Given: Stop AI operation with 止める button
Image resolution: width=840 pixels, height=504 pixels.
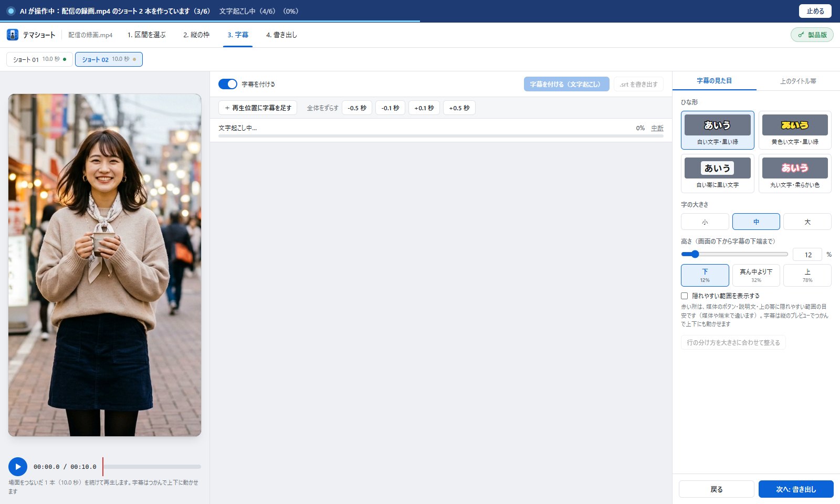Looking at the screenshot, I should [x=815, y=11].
